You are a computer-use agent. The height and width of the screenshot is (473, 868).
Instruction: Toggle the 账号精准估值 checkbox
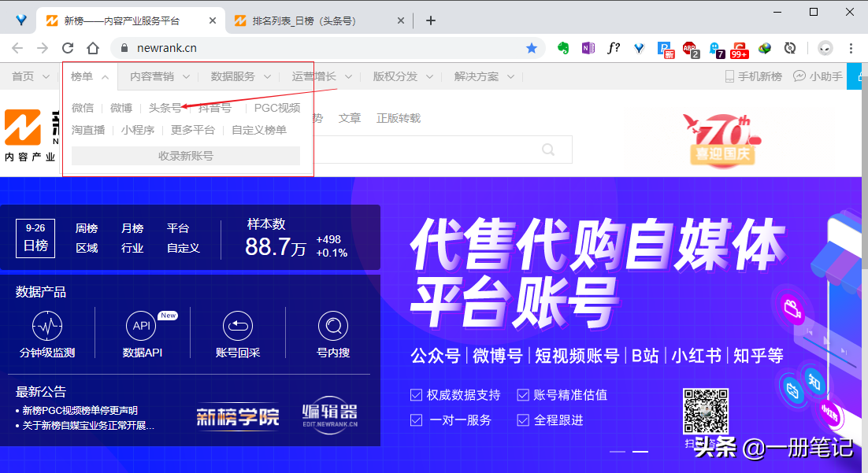(x=523, y=395)
